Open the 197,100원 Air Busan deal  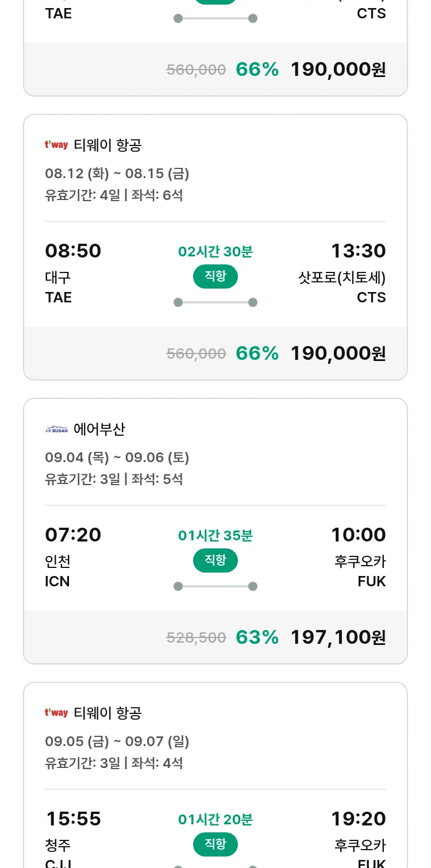point(338,637)
